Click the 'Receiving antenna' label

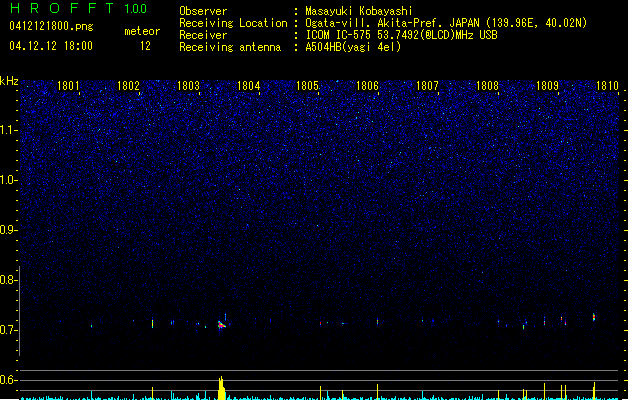coord(230,47)
